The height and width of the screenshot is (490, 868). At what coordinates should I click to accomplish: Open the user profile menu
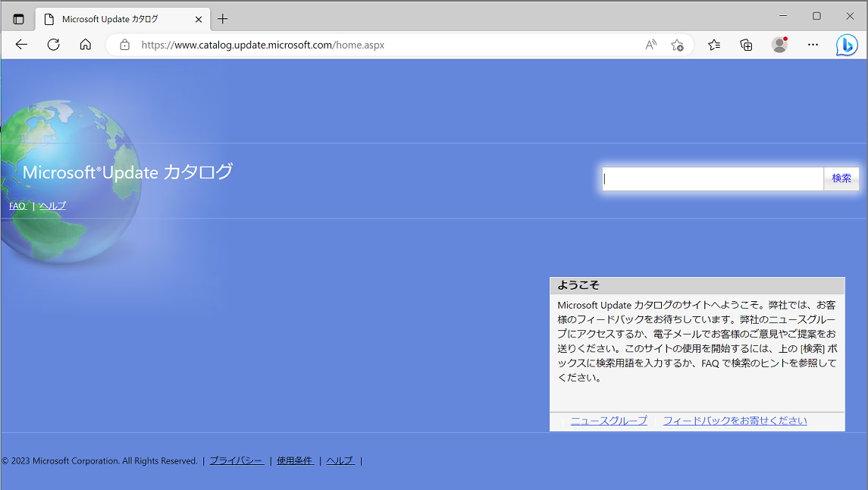coord(779,45)
